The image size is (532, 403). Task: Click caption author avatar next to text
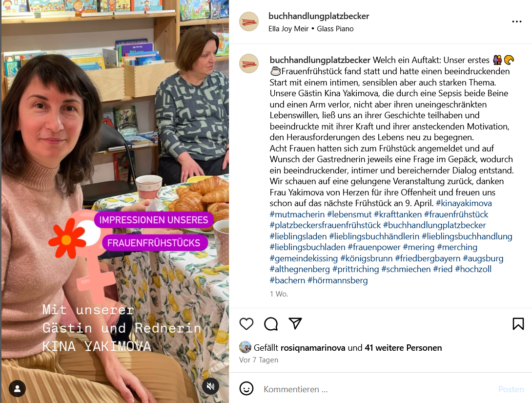pos(249,64)
